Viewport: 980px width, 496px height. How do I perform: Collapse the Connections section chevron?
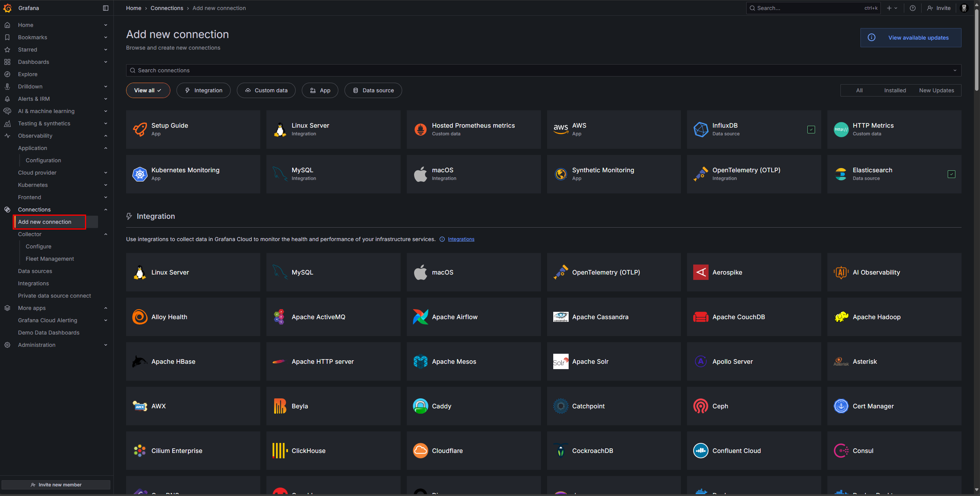[x=106, y=210]
